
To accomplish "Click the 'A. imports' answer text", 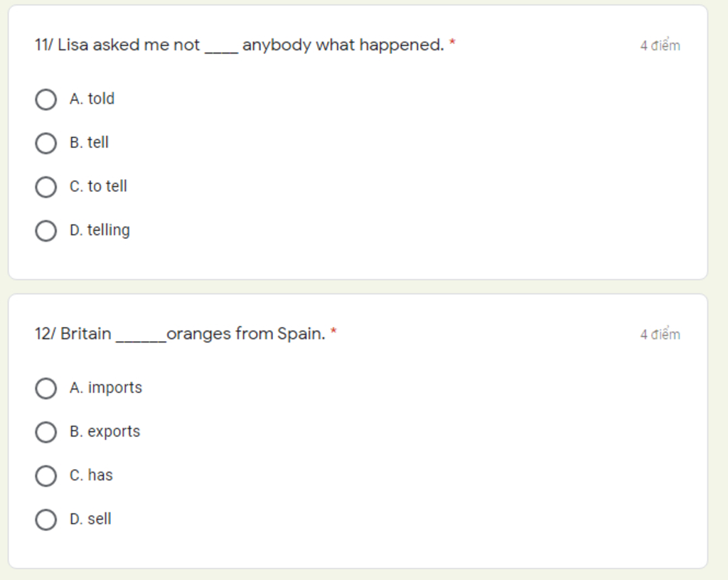I will [x=106, y=387].
